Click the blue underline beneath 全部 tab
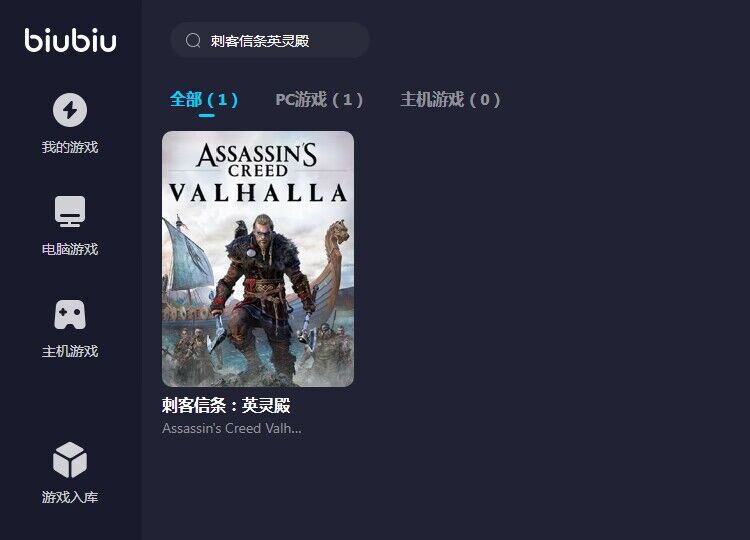The width and height of the screenshot is (750, 540). click(207, 115)
